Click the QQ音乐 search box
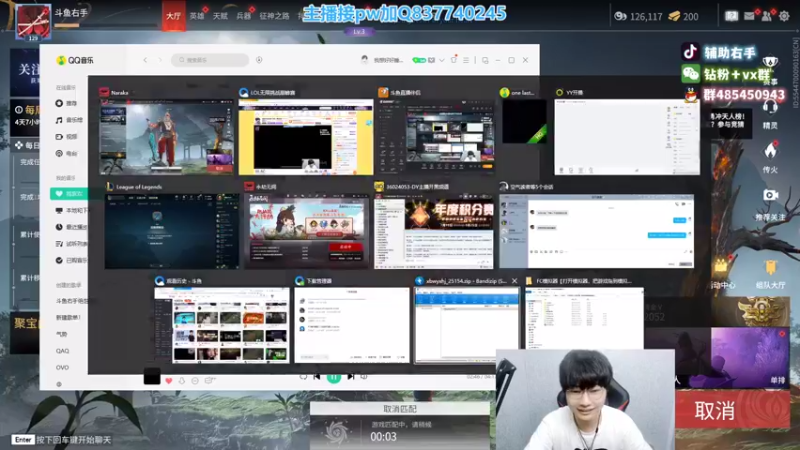Screen dimensions: 800x450 click(210, 60)
